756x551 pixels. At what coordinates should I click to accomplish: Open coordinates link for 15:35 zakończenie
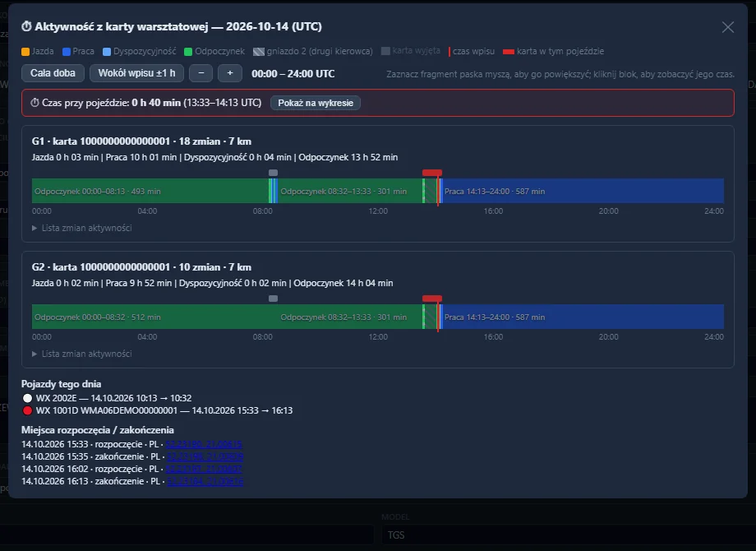[205, 456]
